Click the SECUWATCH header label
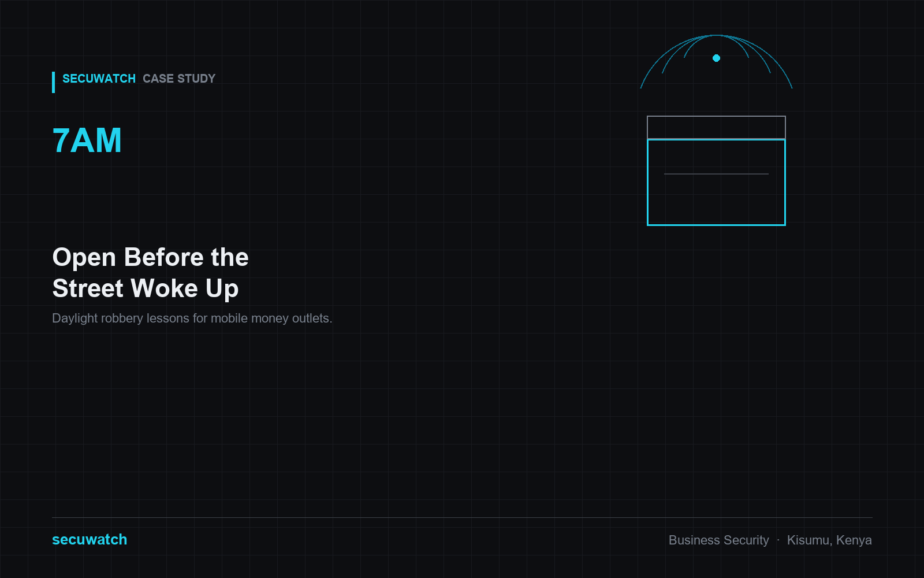Image resolution: width=924 pixels, height=578 pixels. coord(99,79)
